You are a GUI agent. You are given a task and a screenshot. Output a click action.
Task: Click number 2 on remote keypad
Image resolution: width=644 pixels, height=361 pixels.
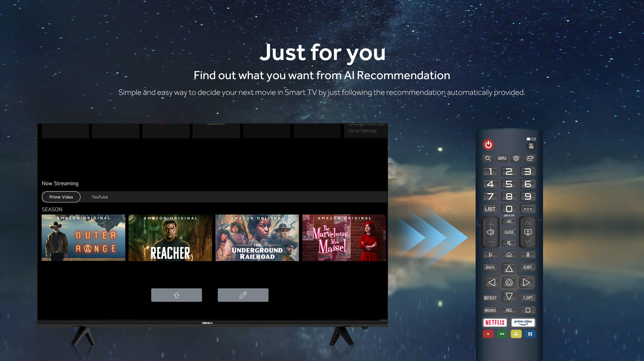coord(509,172)
